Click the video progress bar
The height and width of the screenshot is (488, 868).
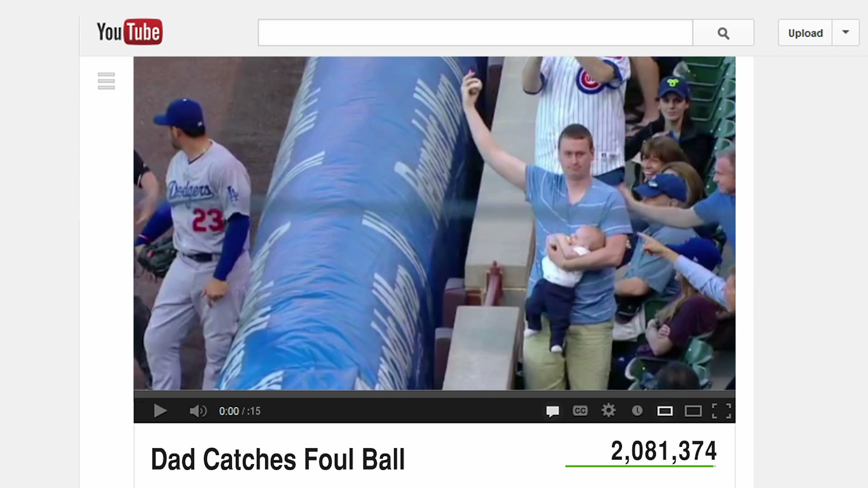click(434, 394)
